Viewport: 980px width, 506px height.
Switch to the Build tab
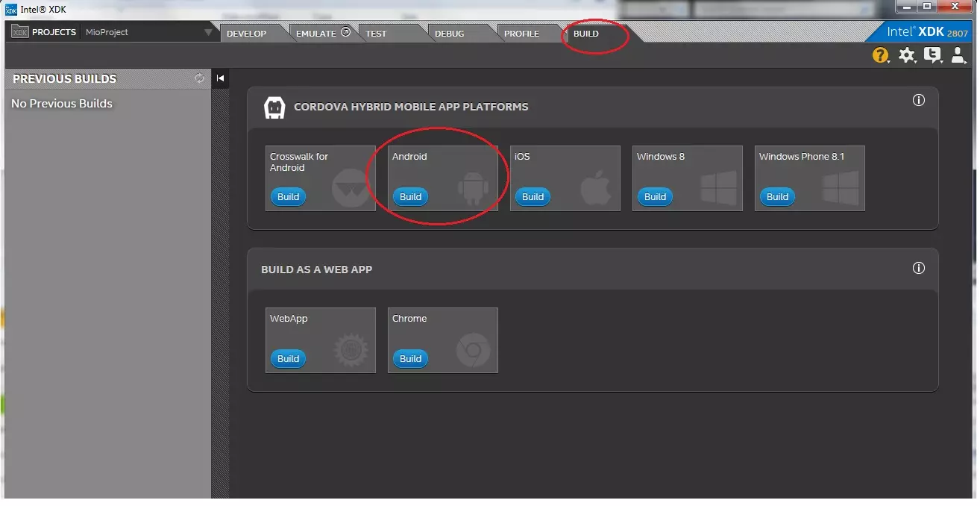pyautogui.click(x=586, y=34)
